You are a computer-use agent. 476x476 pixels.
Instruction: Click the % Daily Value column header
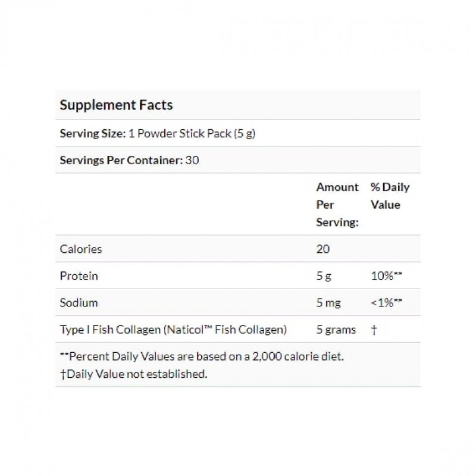tap(390, 196)
